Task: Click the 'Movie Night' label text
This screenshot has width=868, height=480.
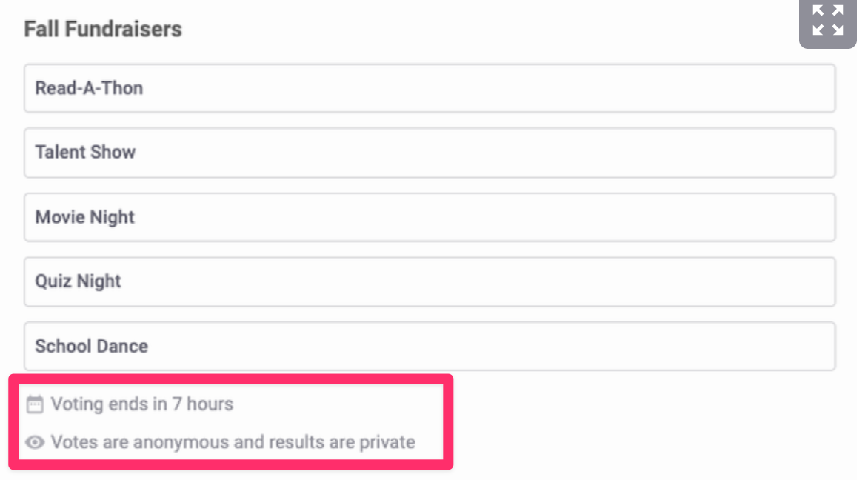Action: (x=84, y=217)
